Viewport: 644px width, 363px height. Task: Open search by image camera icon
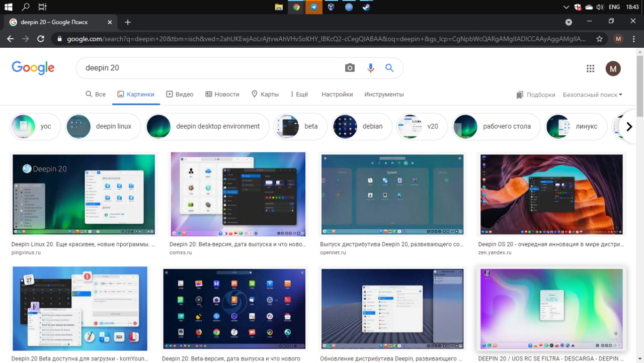tap(350, 68)
